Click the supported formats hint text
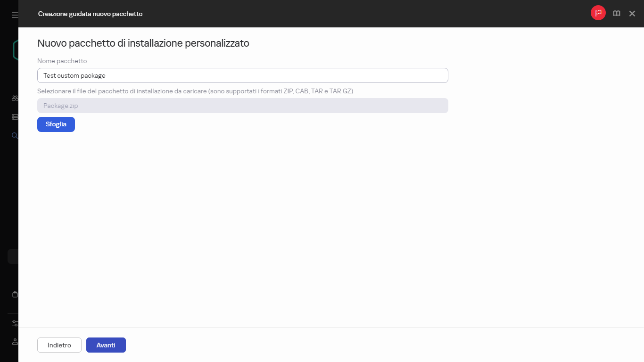Screen dimensions: 644x362 coord(195,91)
